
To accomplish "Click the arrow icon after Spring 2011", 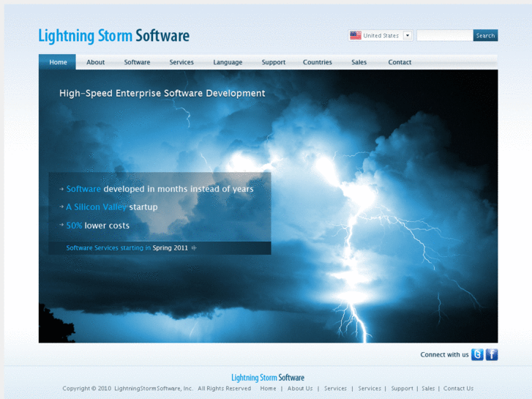I will pyautogui.click(x=194, y=248).
